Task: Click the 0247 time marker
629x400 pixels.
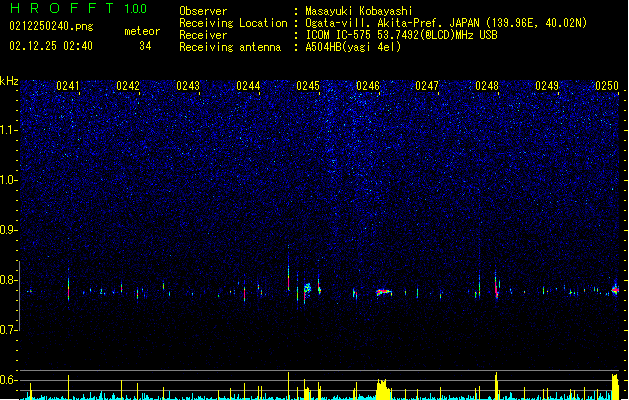Action: tap(427, 86)
